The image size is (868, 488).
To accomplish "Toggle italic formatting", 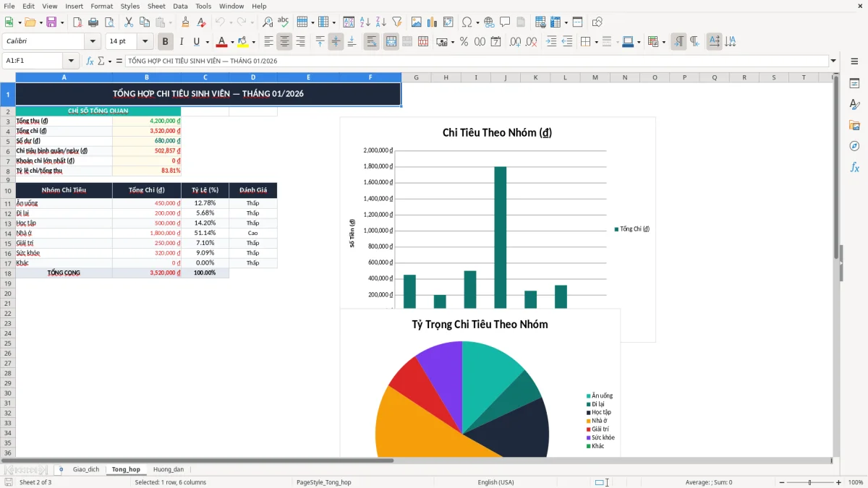I will coord(181,42).
